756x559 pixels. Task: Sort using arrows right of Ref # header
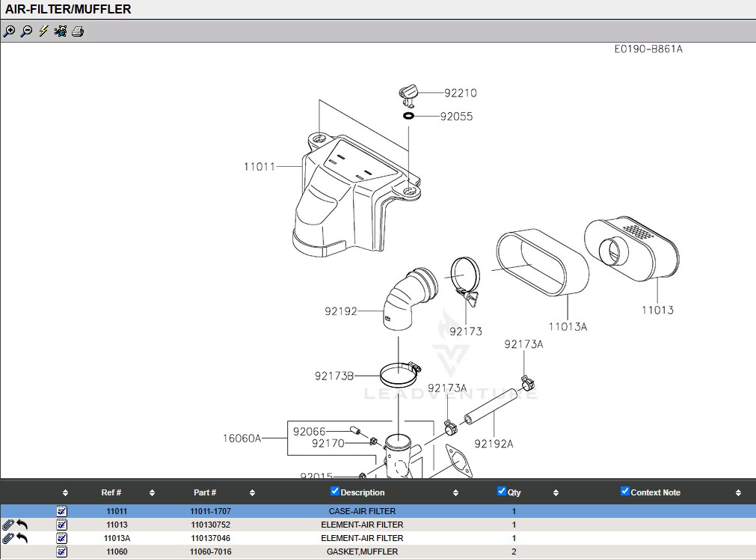[x=152, y=493]
